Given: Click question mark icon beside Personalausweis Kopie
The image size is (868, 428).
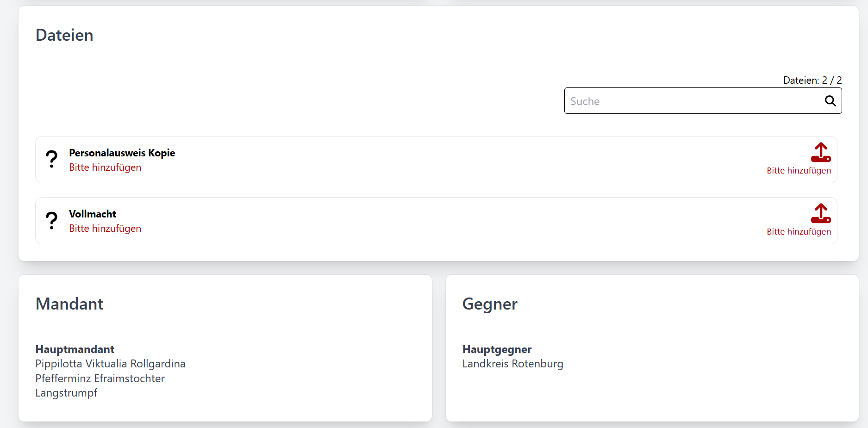Looking at the screenshot, I should (52, 159).
